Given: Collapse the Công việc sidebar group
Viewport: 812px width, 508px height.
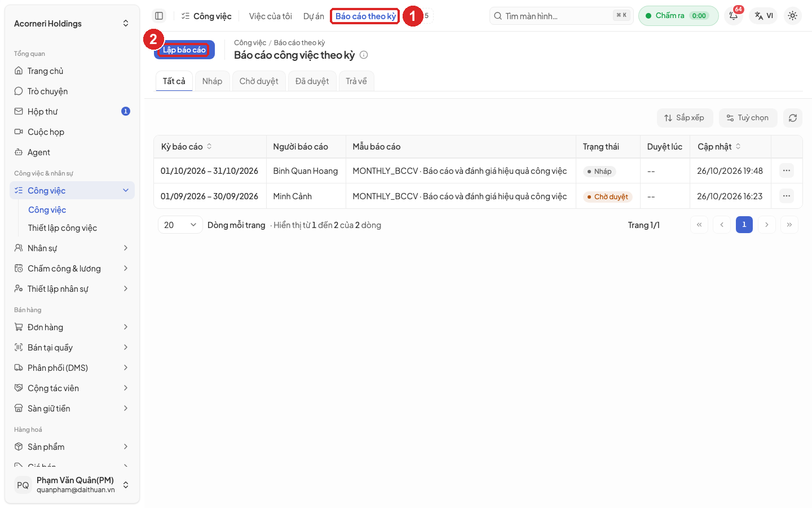Looking at the screenshot, I should 72,191.
